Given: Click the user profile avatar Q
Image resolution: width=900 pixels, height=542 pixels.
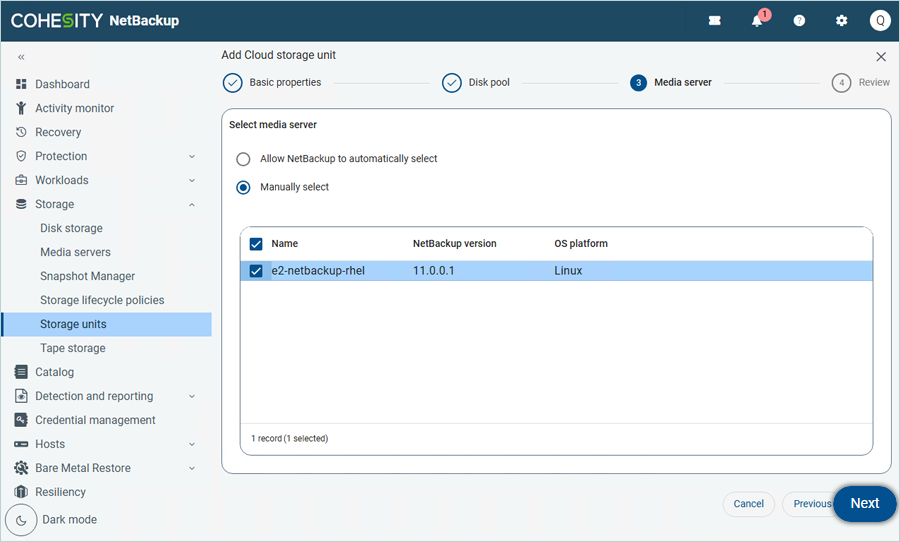Looking at the screenshot, I should coord(879,21).
